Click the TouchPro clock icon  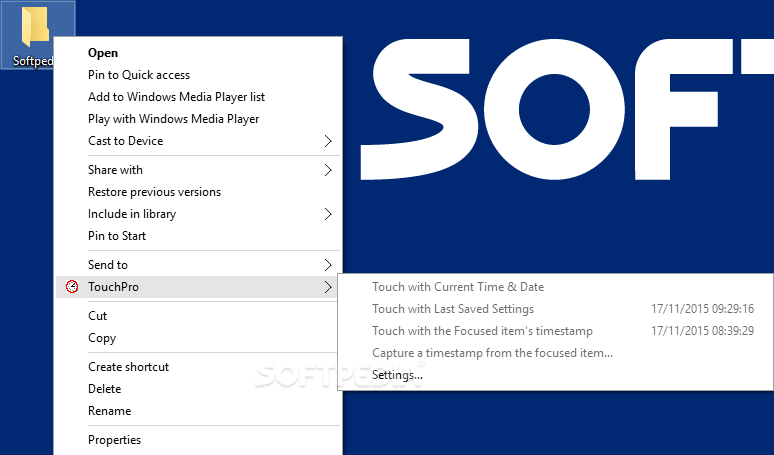point(72,287)
